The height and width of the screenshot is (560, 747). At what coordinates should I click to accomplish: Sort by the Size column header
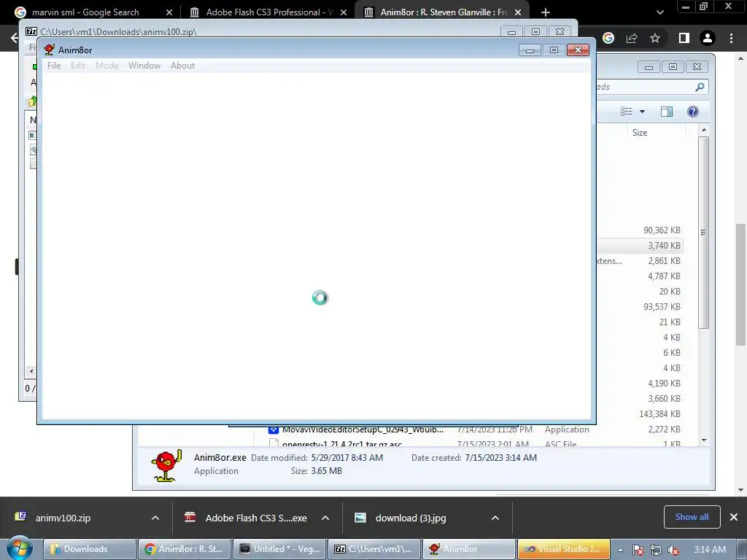[x=639, y=133]
